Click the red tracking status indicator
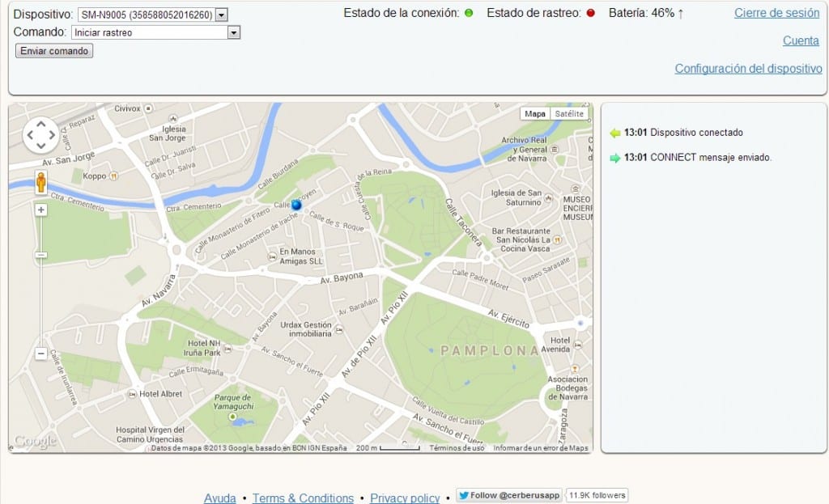 point(590,14)
